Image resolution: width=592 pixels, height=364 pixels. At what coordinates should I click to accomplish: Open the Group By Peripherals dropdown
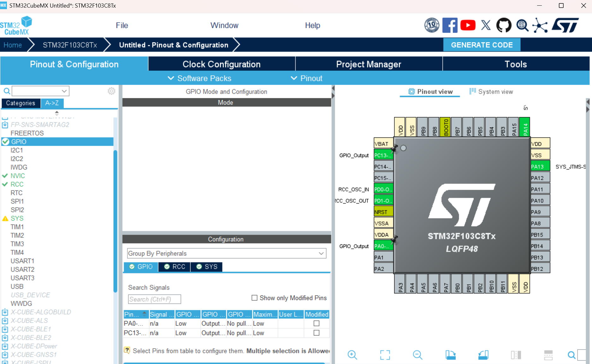[x=321, y=253]
